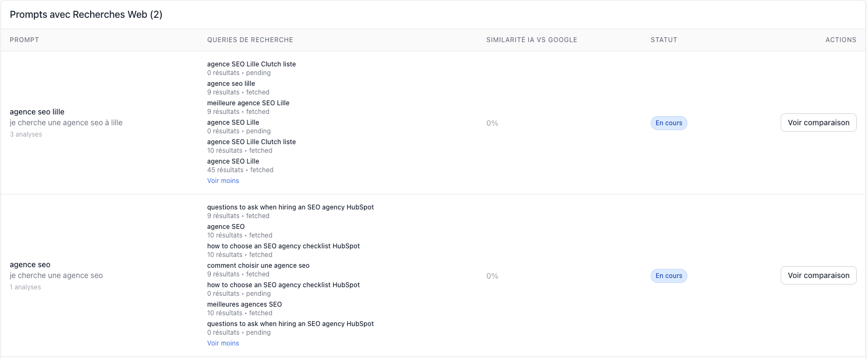Viewport: 868px width, 359px height.
Task: Click the 3 analyses count label
Action: [26, 134]
